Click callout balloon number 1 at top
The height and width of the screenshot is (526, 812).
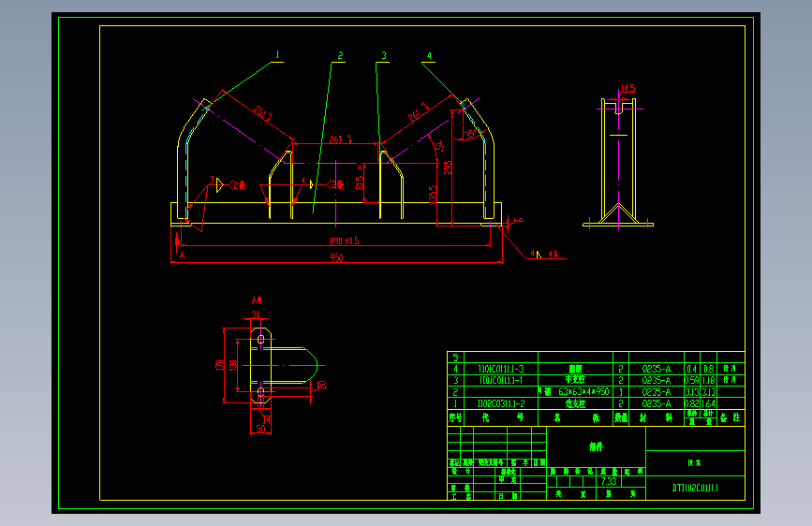coord(277,55)
